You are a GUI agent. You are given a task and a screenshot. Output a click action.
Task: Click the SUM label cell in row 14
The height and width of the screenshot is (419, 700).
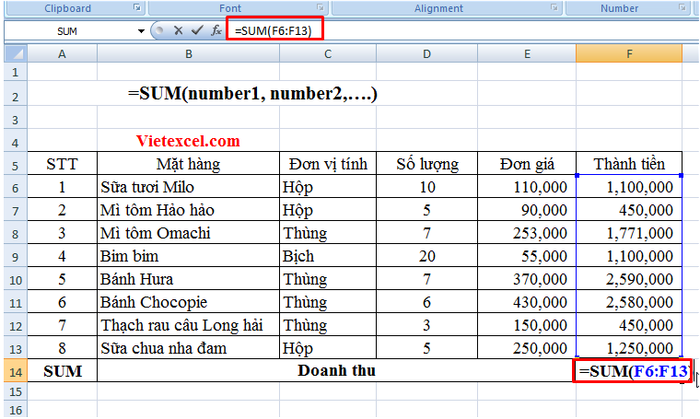tap(62, 371)
